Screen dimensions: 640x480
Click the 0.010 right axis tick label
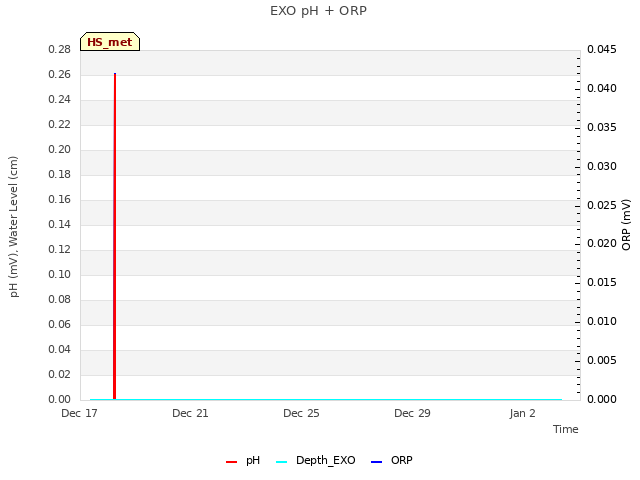(602, 321)
